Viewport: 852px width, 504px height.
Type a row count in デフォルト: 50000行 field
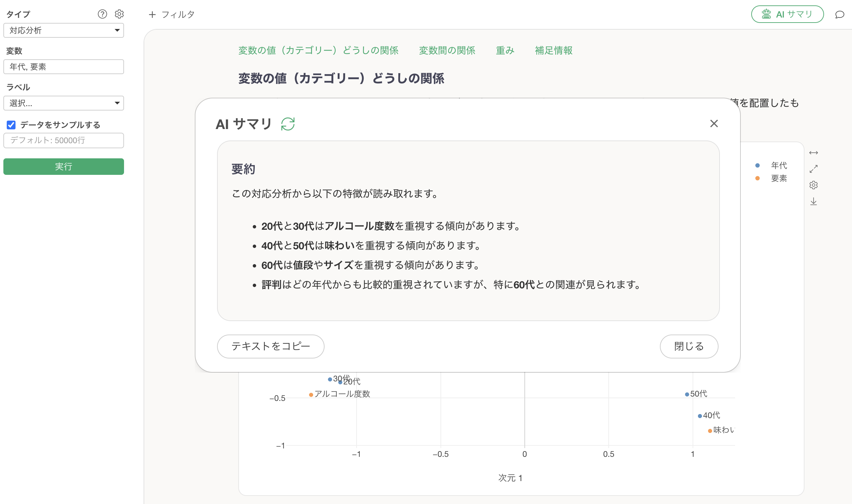click(63, 140)
